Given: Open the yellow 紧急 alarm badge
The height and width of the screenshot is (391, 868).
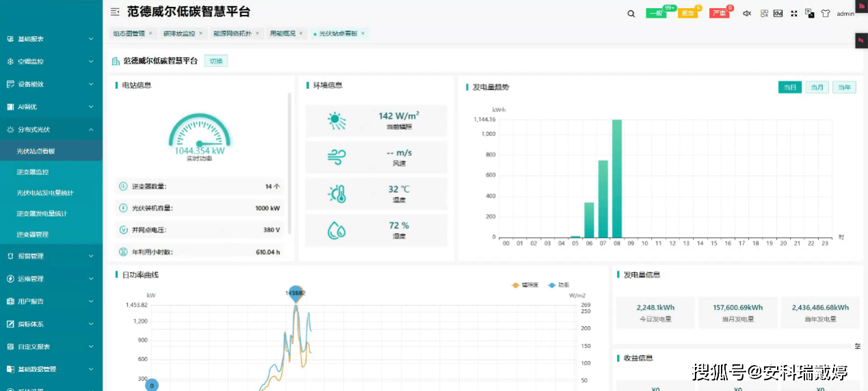Looking at the screenshot, I should coord(687,13).
